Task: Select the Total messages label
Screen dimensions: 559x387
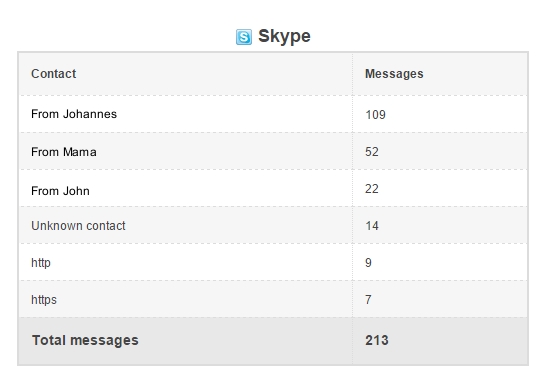Action: pyautogui.click(x=85, y=340)
